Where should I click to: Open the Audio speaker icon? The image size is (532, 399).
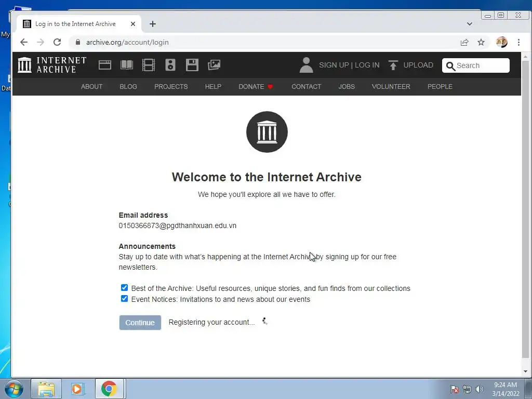point(170,65)
